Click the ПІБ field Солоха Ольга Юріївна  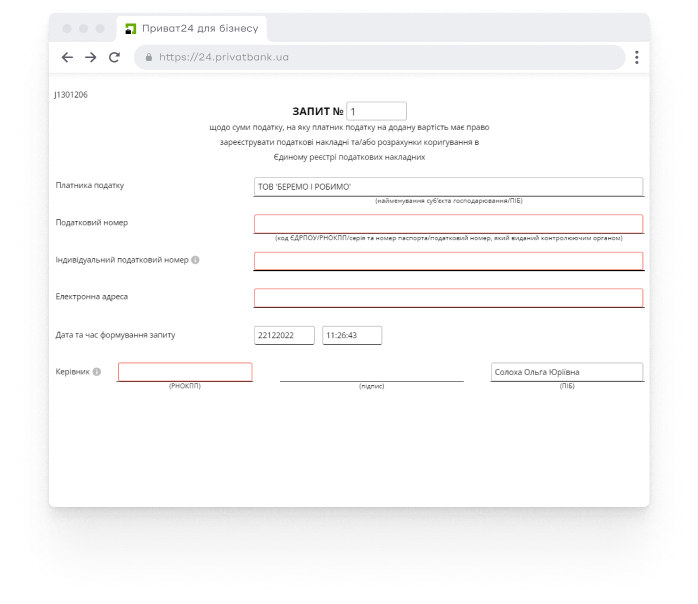pyautogui.click(x=566, y=372)
